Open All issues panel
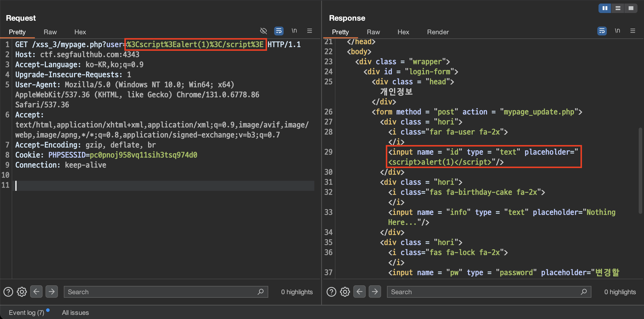 click(x=75, y=313)
